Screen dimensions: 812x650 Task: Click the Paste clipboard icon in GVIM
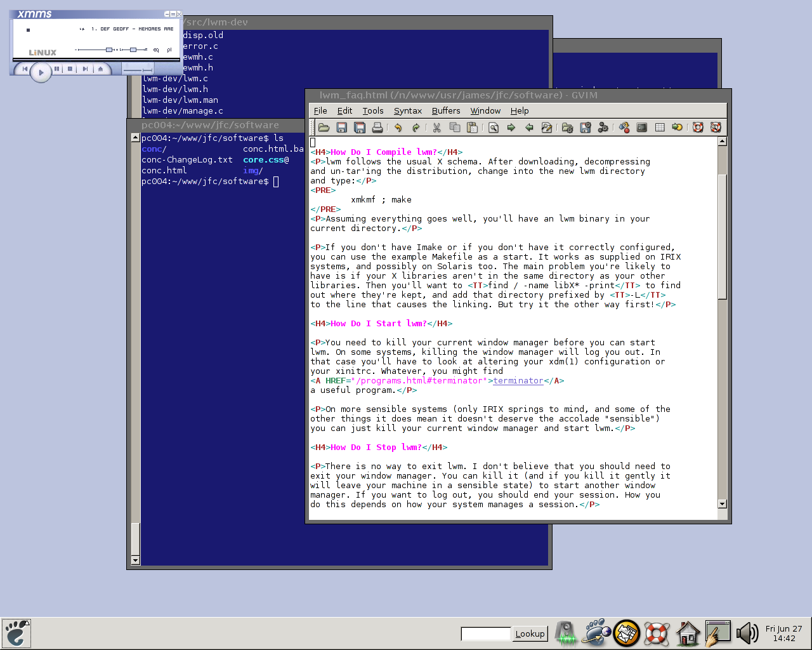pyautogui.click(x=472, y=128)
